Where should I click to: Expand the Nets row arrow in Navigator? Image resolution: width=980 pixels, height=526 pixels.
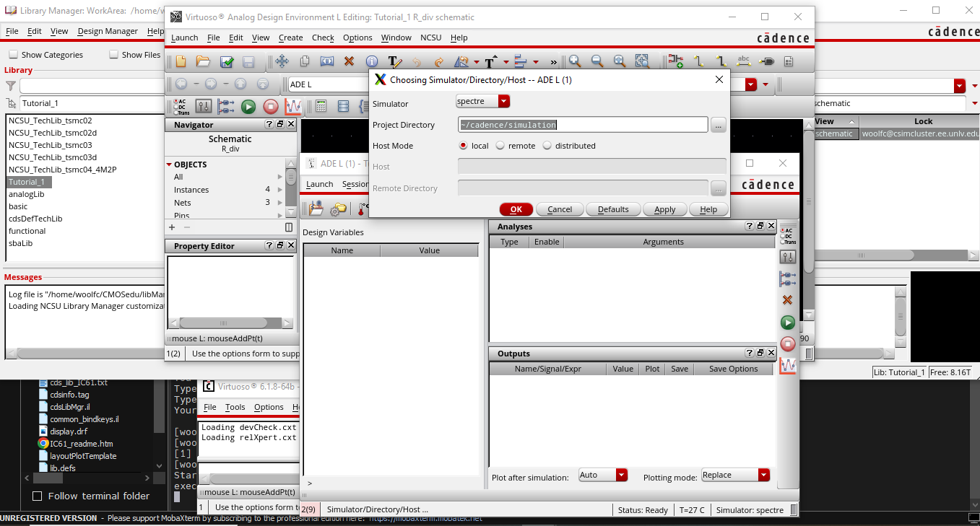(x=280, y=203)
